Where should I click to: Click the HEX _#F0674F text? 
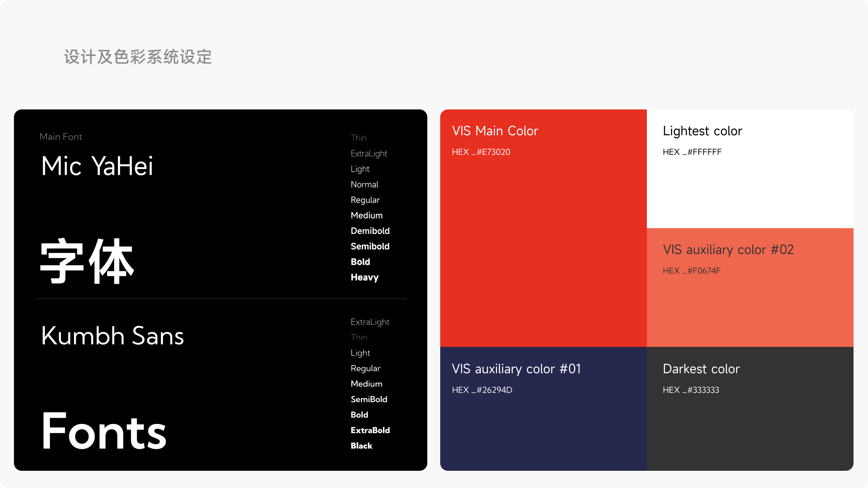point(691,271)
